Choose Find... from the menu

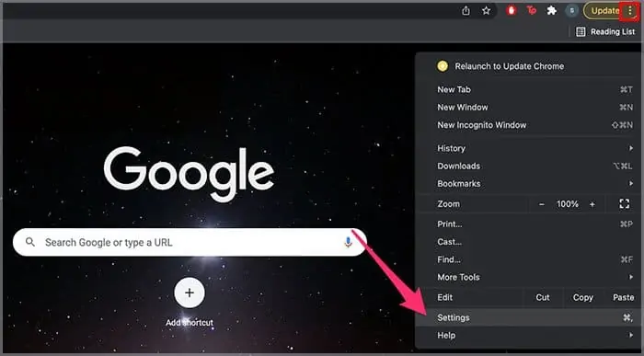[x=529, y=259]
